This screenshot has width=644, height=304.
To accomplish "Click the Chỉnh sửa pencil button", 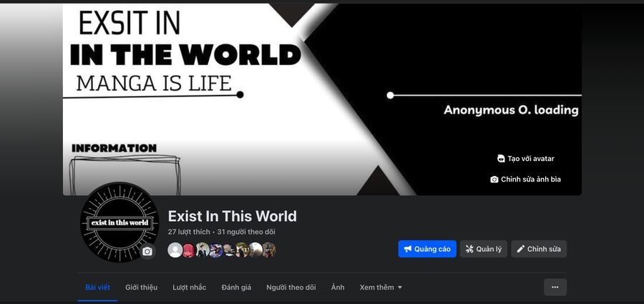I will pos(539,249).
